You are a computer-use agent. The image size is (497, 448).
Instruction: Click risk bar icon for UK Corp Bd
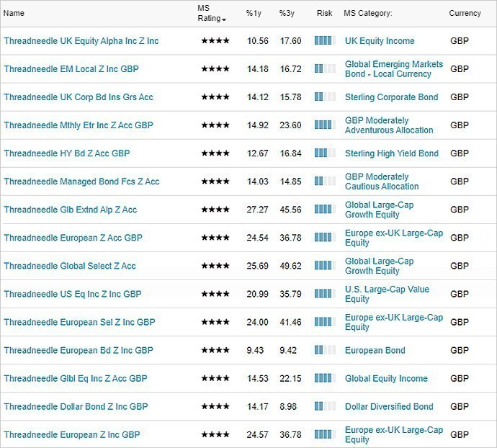point(325,97)
